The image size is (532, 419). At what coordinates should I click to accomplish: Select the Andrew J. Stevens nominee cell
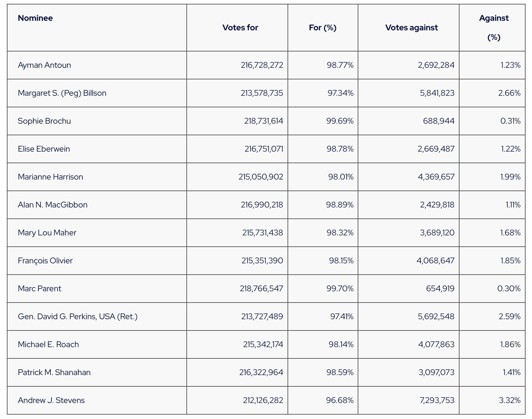pos(51,400)
